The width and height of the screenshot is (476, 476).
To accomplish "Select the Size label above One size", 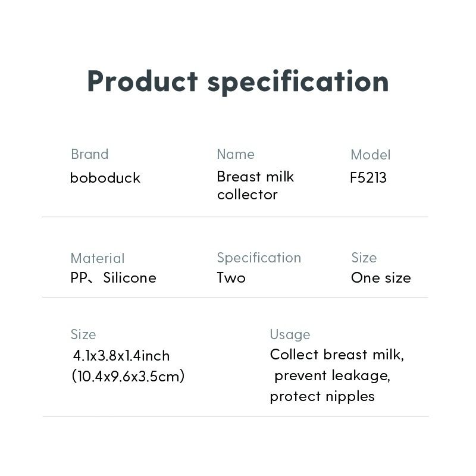I will (x=364, y=258).
